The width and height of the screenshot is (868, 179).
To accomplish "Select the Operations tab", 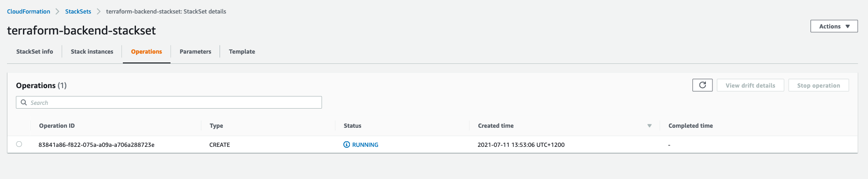I will [146, 52].
